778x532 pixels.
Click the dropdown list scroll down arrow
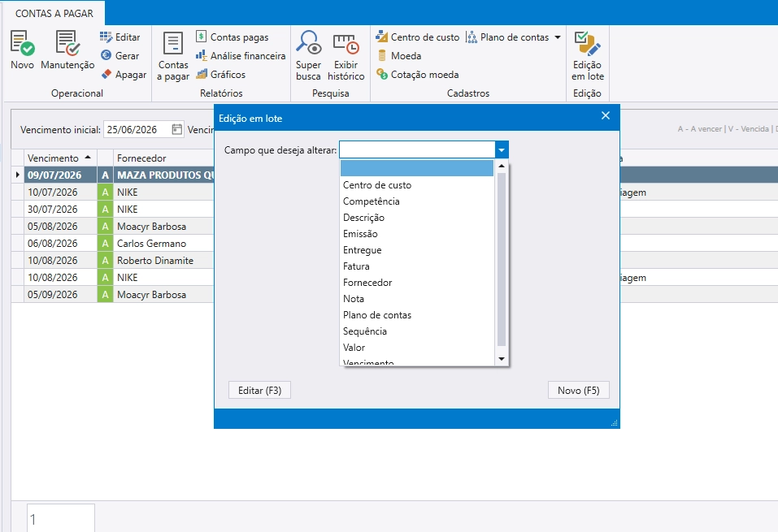coord(502,359)
